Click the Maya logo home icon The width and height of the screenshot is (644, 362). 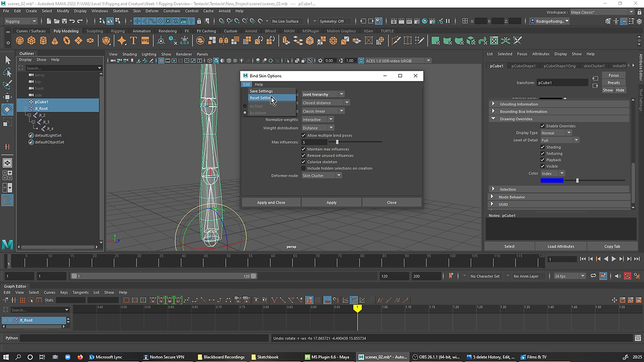coord(7,244)
